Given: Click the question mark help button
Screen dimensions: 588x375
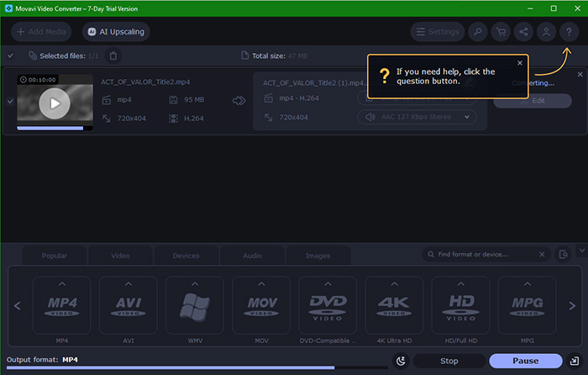Looking at the screenshot, I should coord(570,32).
